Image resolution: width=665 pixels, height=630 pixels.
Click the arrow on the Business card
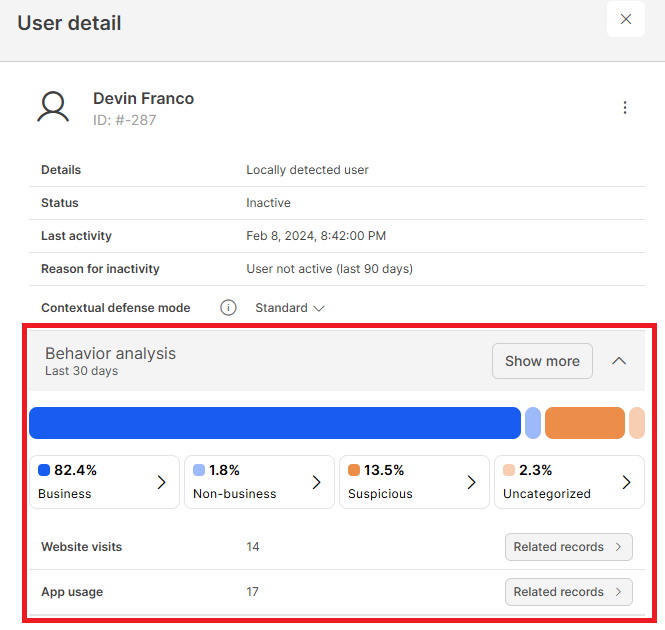tap(162, 482)
